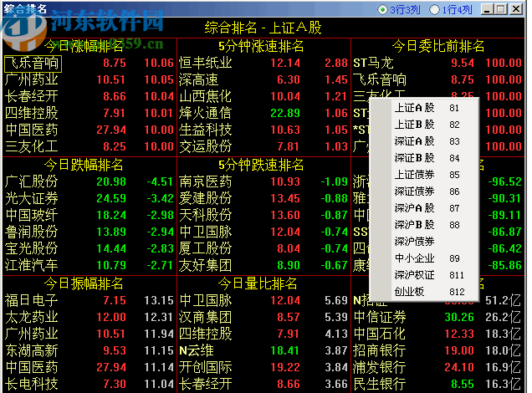
Task: Click the 5分钟跌速排名 panel header
Action: (261, 165)
